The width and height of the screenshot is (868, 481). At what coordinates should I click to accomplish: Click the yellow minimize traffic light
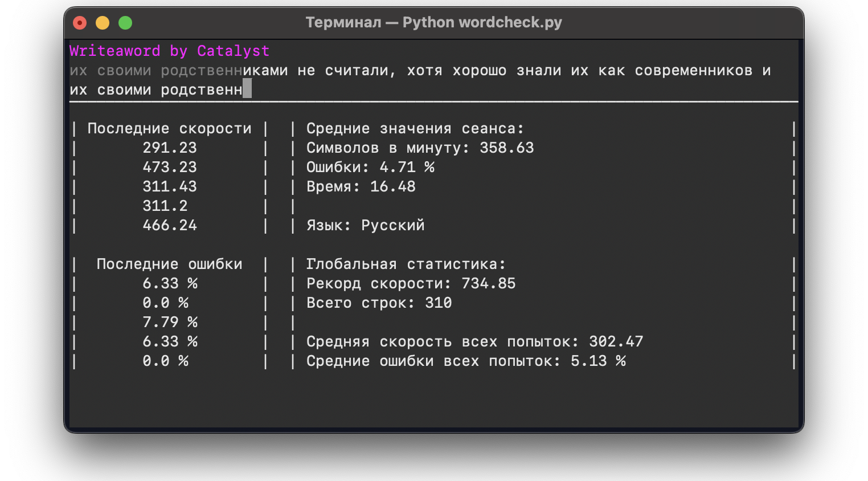(x=102, y=22)
